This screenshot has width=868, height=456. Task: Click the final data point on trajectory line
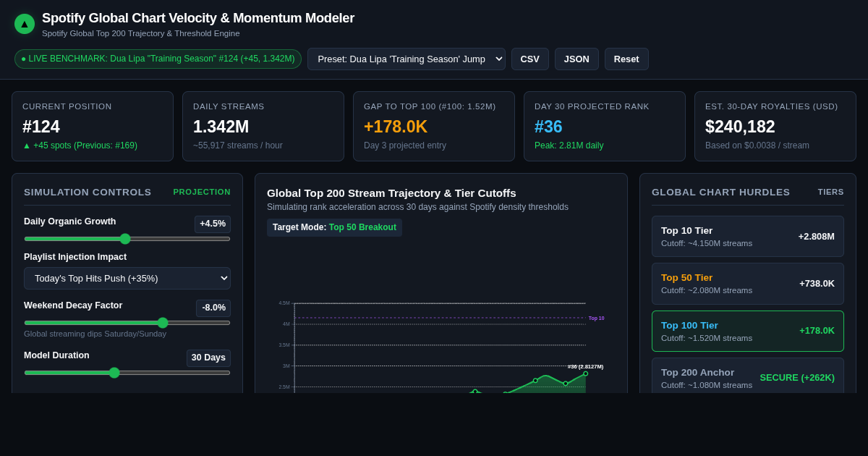tap(586, 373)
